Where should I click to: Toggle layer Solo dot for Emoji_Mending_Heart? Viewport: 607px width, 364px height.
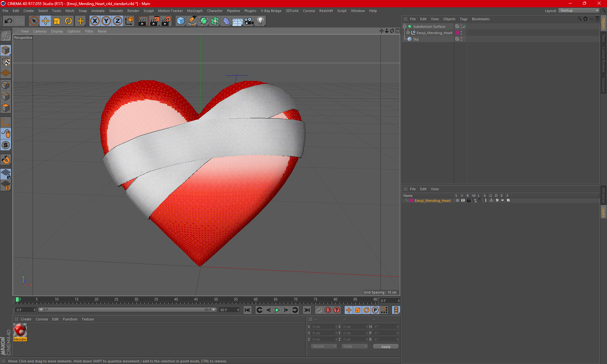click(457, 200)
